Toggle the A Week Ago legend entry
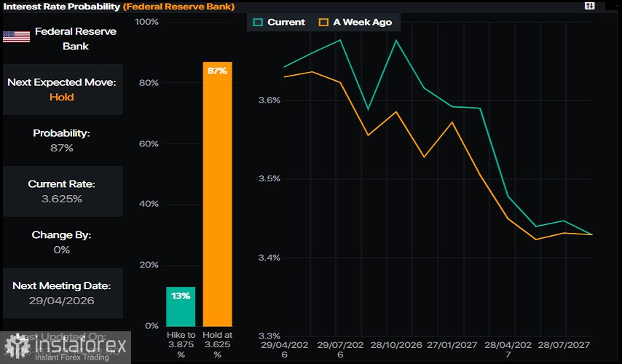 355,23
